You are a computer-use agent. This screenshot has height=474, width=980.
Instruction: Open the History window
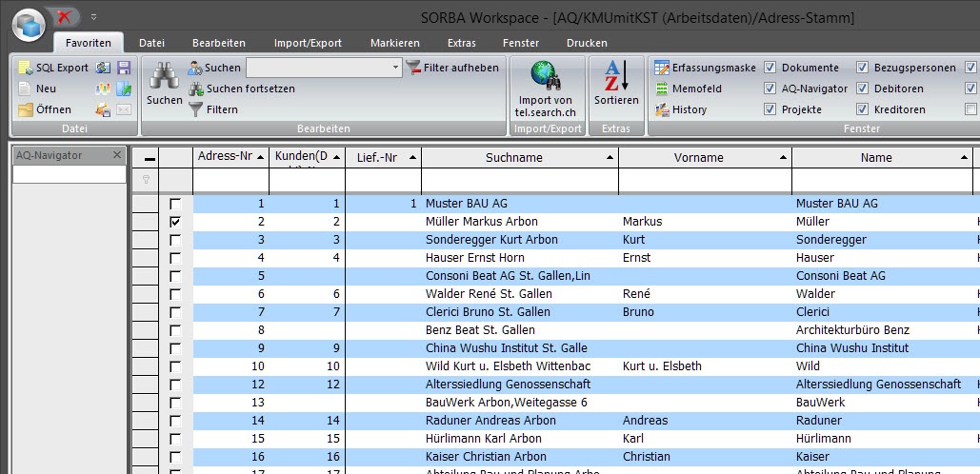pos(681,109)
